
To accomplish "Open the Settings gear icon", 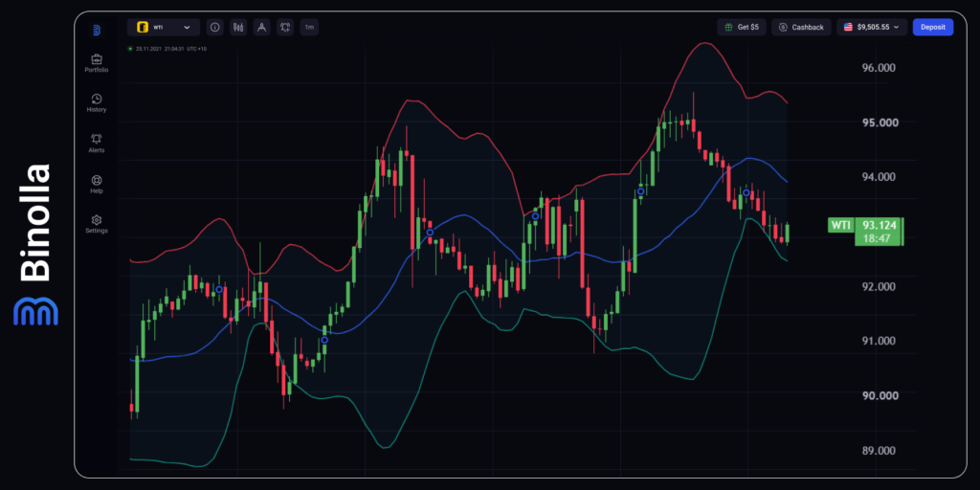I will 97,220.
